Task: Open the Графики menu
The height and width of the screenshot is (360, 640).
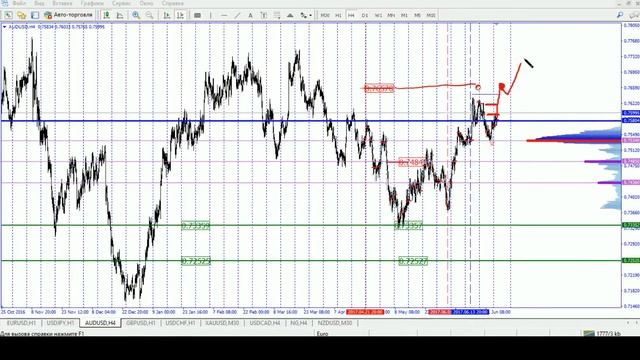Action: (92, 3)
